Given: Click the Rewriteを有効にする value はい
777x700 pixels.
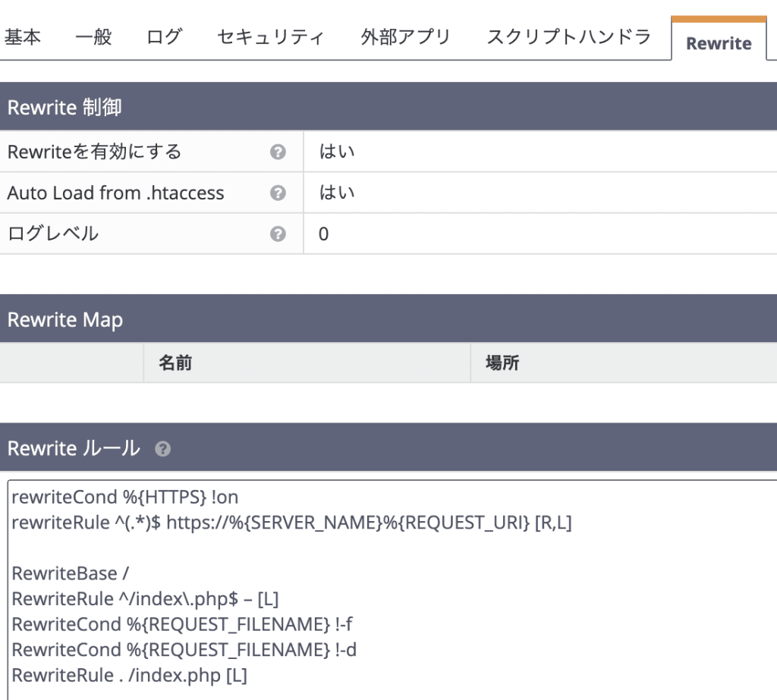Looking at the screenshot, I should tap(337, 152).
